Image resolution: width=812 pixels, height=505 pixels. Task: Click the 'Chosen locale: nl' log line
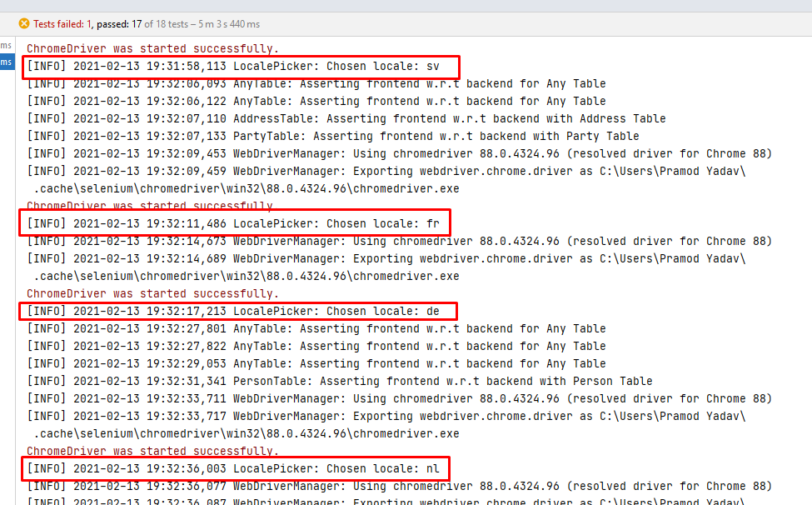point(233,468)
